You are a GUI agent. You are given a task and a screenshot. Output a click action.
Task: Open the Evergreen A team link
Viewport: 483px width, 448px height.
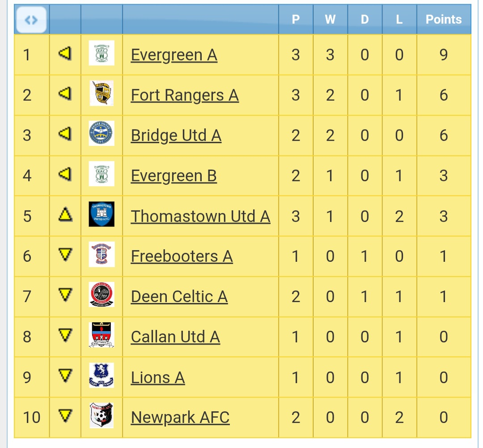(x=174, y=55)
